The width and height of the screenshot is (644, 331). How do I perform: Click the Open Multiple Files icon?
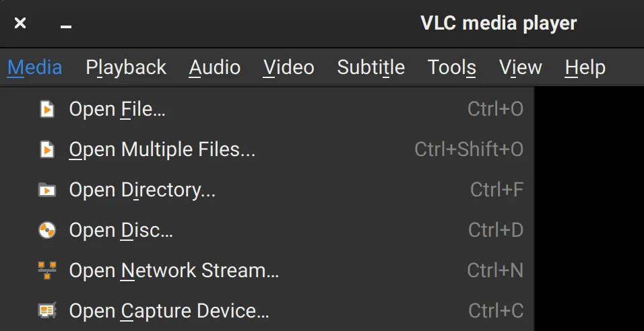coord(47,149)
